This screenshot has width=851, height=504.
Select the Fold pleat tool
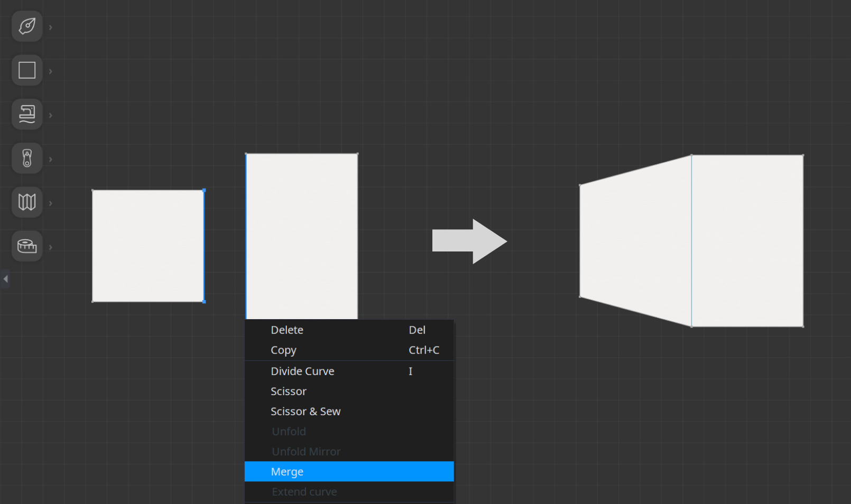27,202
